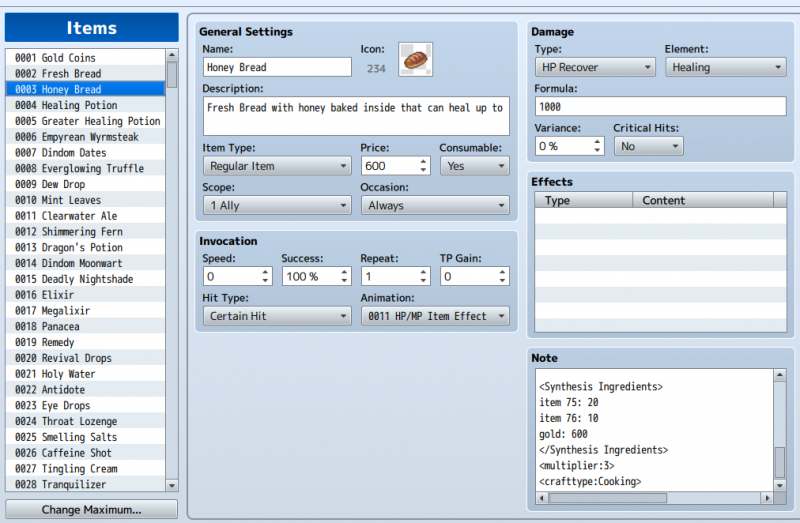The image size is (800, 523).
Task: Click the item list scrollbar thumb
Action: pos(172,74)
